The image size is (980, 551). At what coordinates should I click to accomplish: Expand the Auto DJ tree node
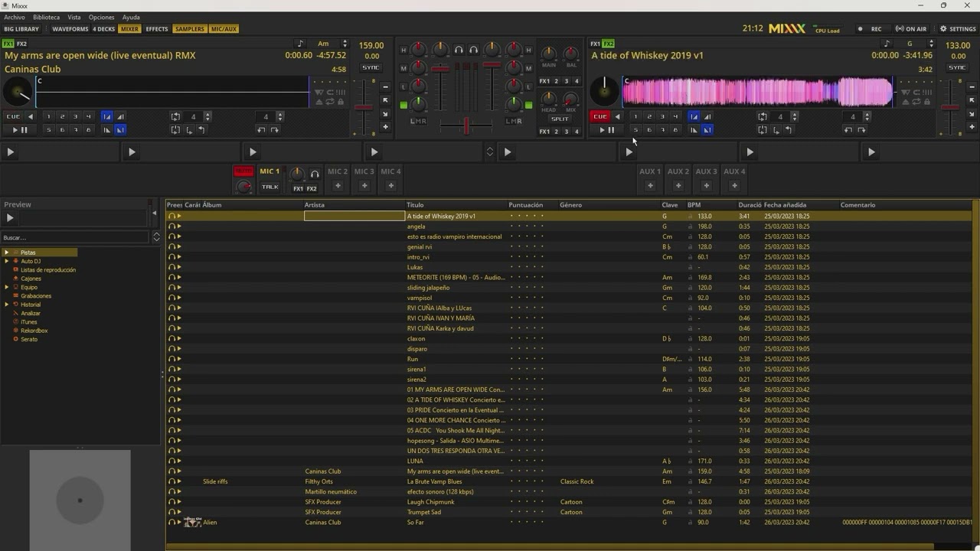click(6, 261)
